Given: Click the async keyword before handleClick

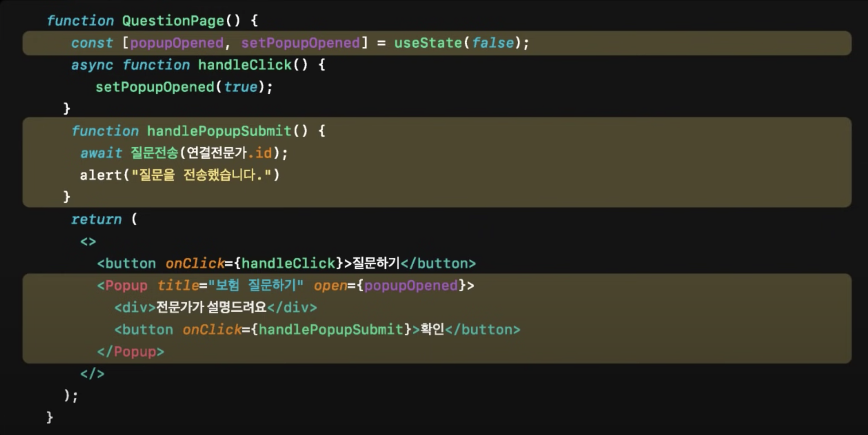Looking at the screenshot, I should [x=92, y=65].
